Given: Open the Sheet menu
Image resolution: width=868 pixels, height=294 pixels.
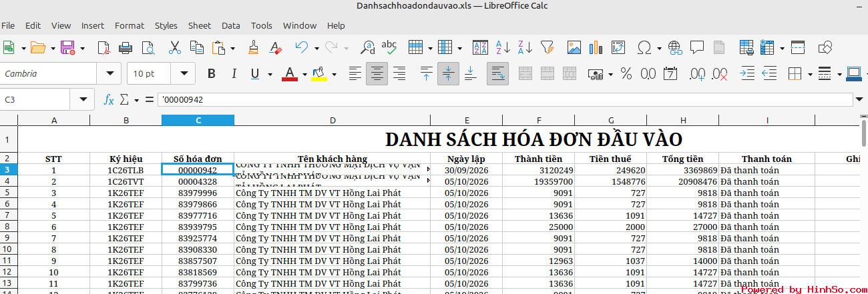Looking at the screenshot, I should (200, 25).
